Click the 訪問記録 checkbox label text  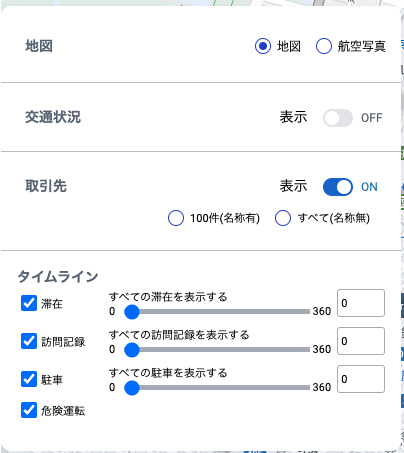tap(63, 342)
